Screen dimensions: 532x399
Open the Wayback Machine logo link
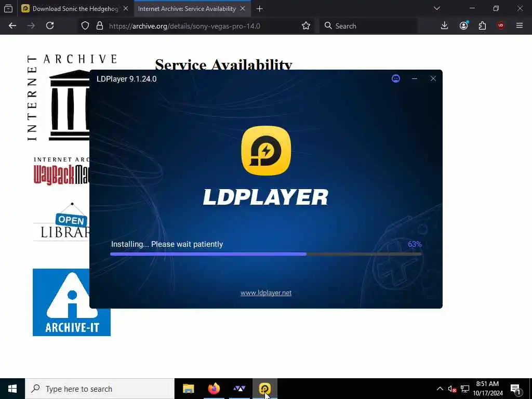[x=61, y=171]
